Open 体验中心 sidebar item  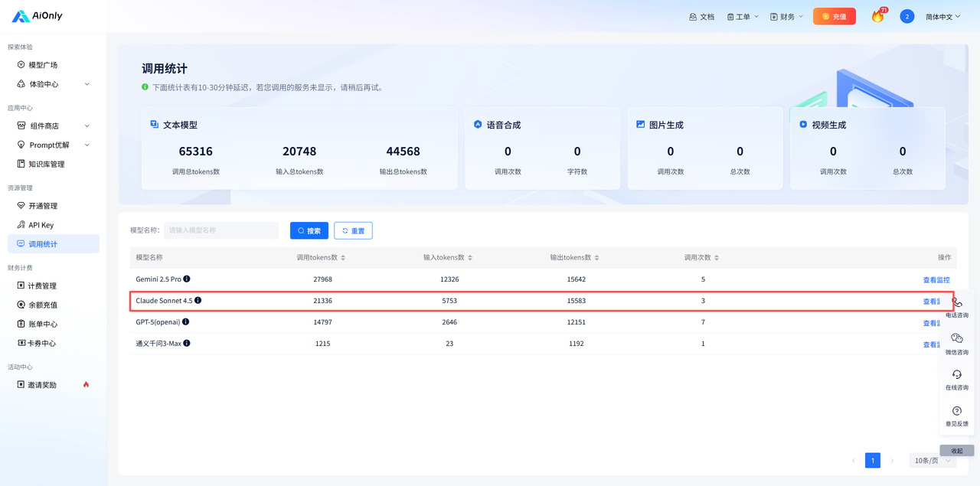[44, 84]
